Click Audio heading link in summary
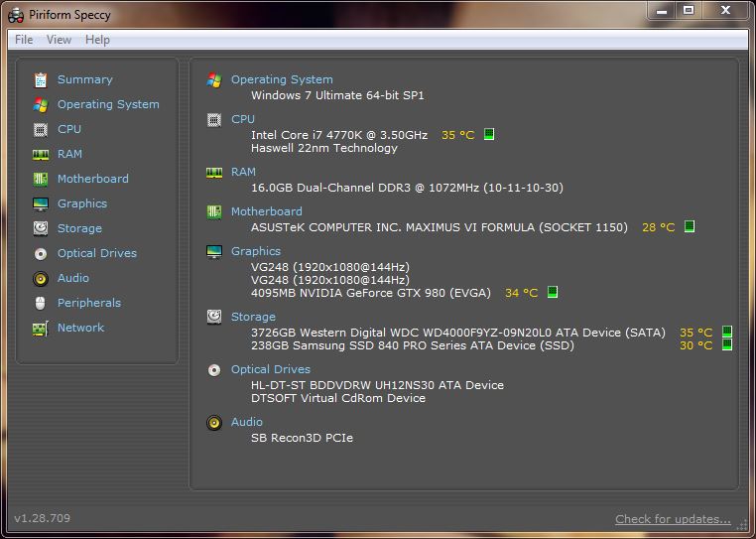Screen dimensions: 756x539 tap(246, 422)
